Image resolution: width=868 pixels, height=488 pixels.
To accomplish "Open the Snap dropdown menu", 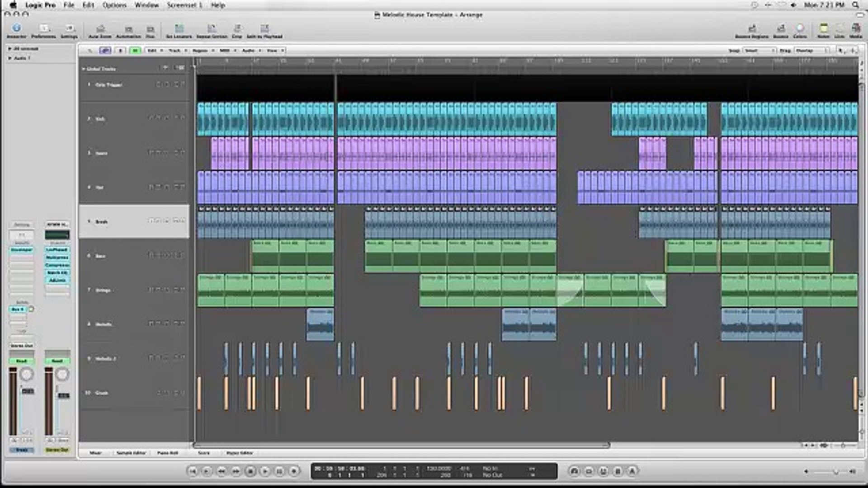I will [x=759, y=51].
